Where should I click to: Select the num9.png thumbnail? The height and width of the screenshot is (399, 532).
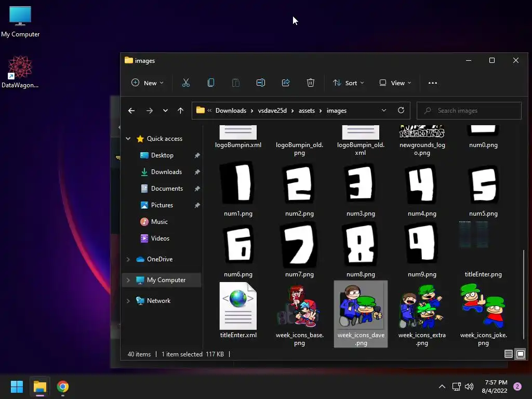pos(422,244)
